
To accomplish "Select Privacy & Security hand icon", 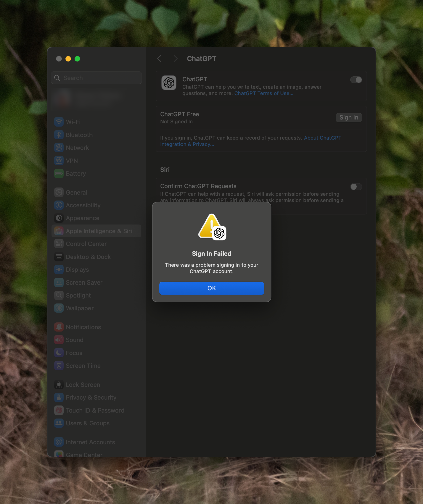I will coord(59,397).
